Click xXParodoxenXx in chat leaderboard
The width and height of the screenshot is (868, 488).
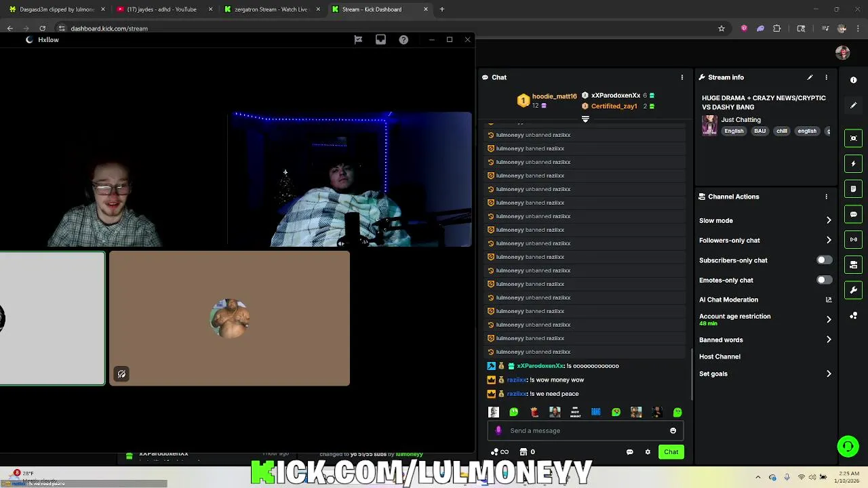(616, 96)
